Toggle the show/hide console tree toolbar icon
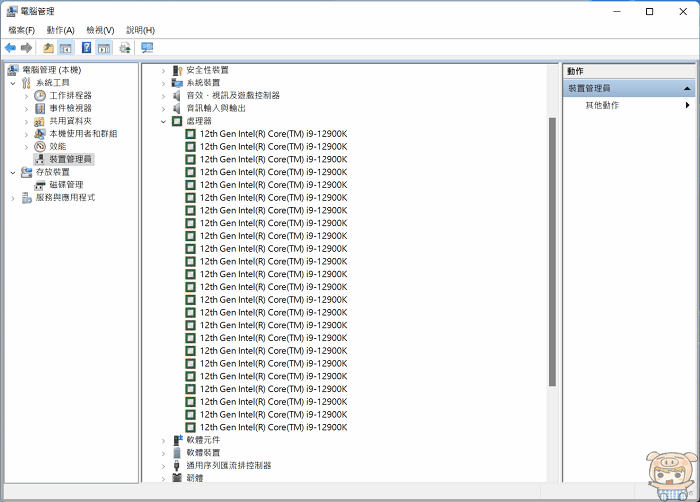The image size is (700, 502). tap(66, 48)
